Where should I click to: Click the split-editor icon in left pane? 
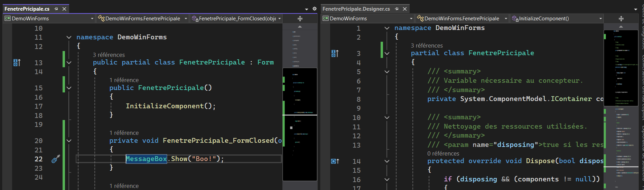tap(300, 19)
